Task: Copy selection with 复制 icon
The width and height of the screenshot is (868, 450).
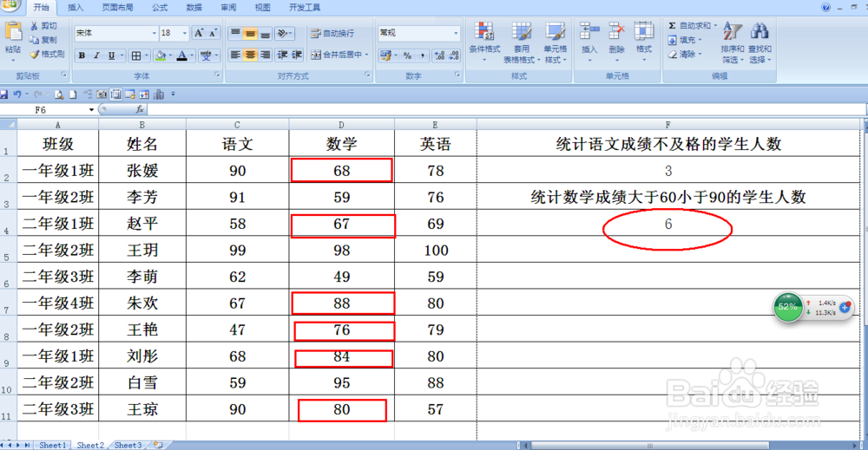Action: [x=43, y=40]
